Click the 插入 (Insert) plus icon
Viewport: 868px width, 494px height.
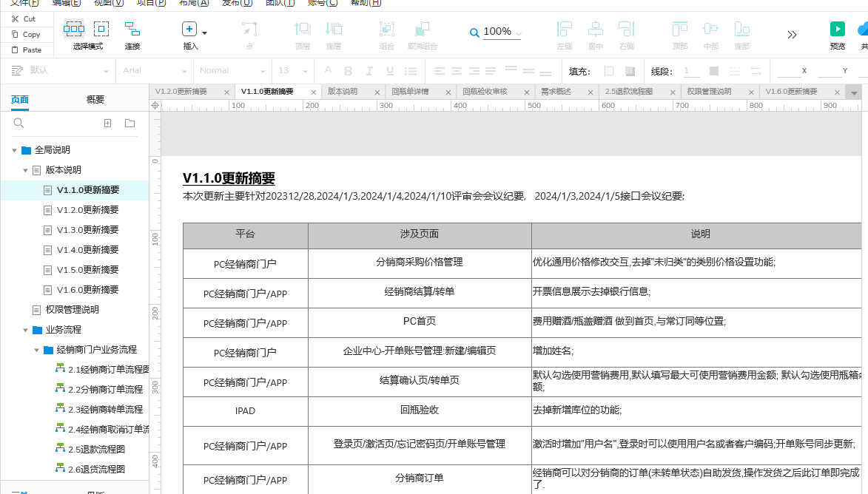[189, 30]
